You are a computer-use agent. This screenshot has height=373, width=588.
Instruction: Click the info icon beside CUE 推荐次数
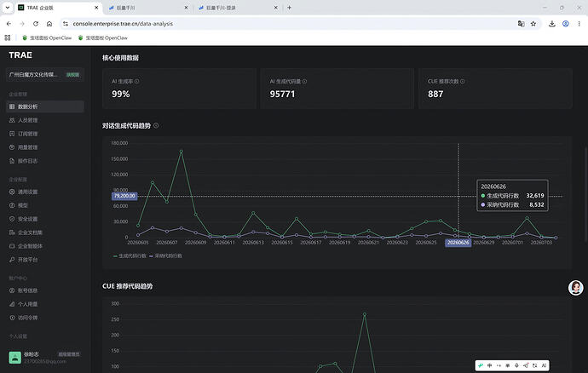click(x=463, y=82)
